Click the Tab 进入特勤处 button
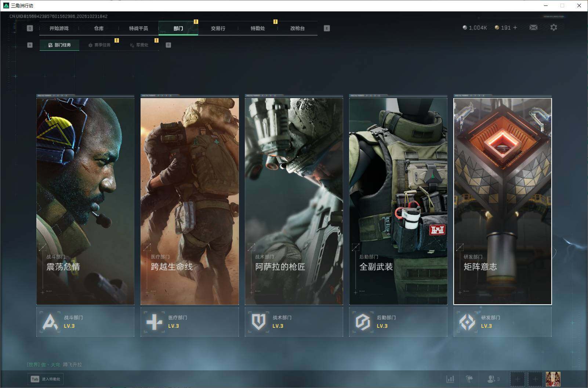Viewport: 588px width, 388px height. click(x=46, y=379)
